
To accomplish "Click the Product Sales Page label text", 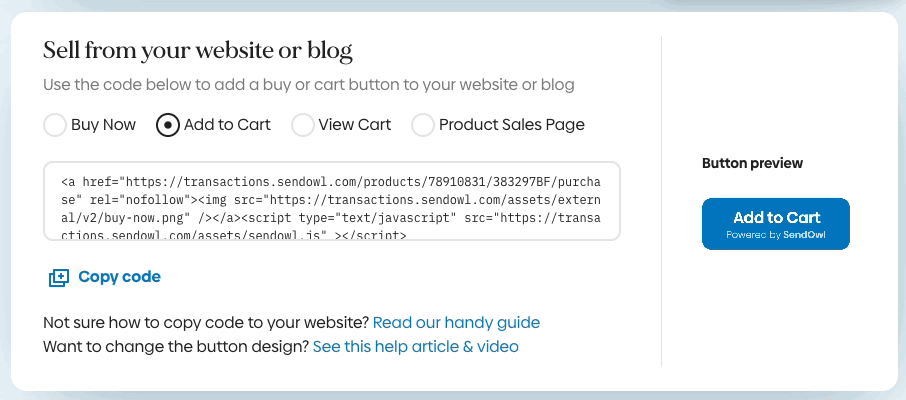I will (x=512, y=125).
